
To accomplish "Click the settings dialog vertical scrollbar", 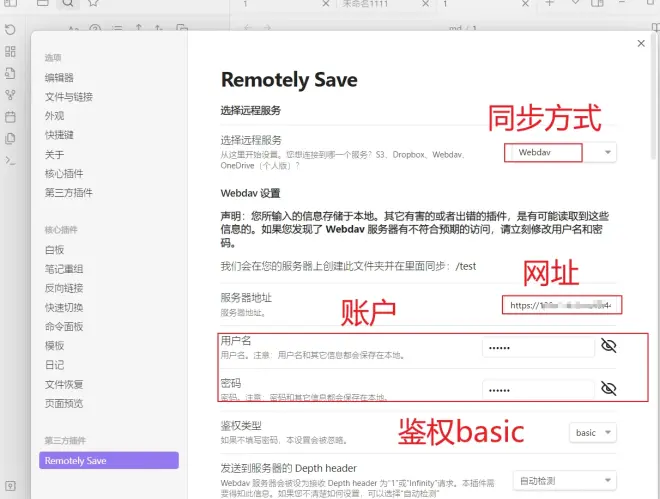I will (x=654, y=95).
